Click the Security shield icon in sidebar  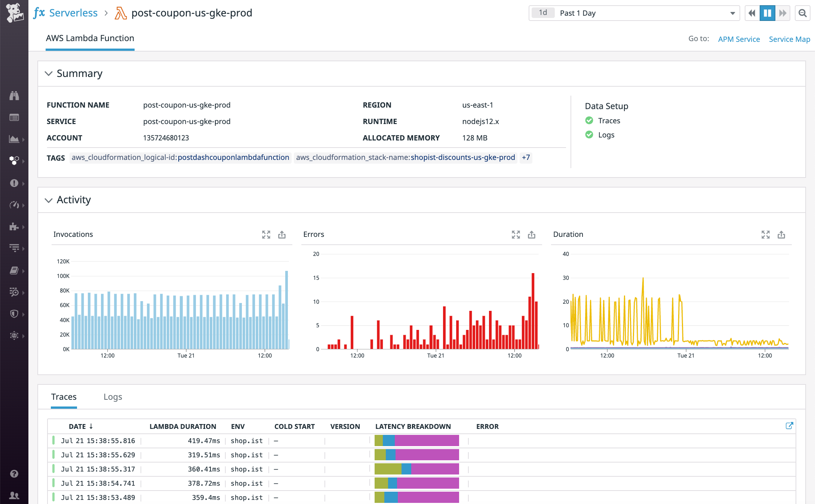pyautogui.click(x=14, y=314)
